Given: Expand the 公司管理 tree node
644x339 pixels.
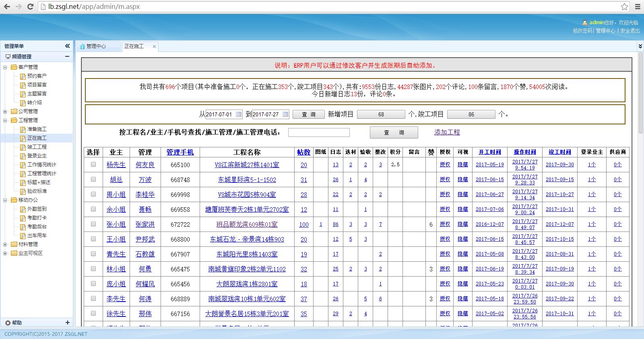Looking at the screenshot, I should 5,112.
